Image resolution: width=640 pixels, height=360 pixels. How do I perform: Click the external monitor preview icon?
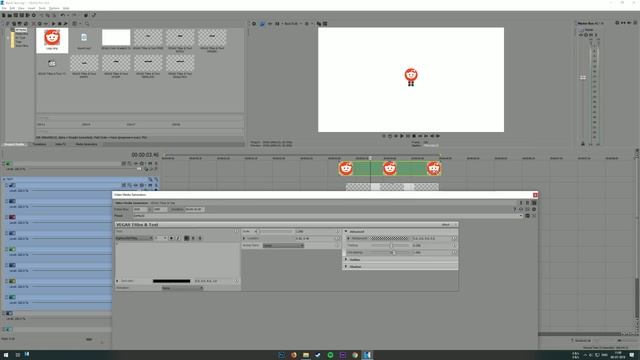[262, 24]
